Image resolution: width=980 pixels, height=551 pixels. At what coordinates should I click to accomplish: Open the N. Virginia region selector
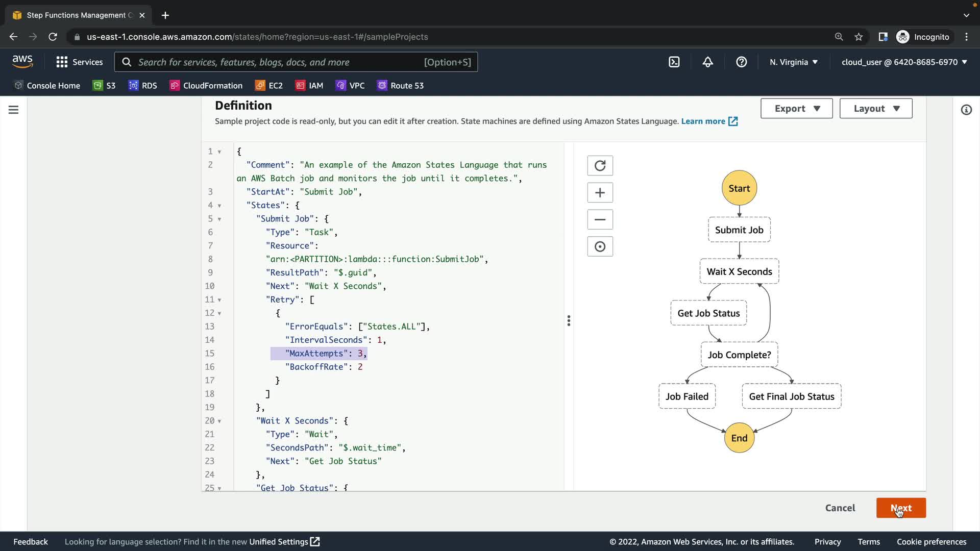pyautogui.click(x=793, y=62)
